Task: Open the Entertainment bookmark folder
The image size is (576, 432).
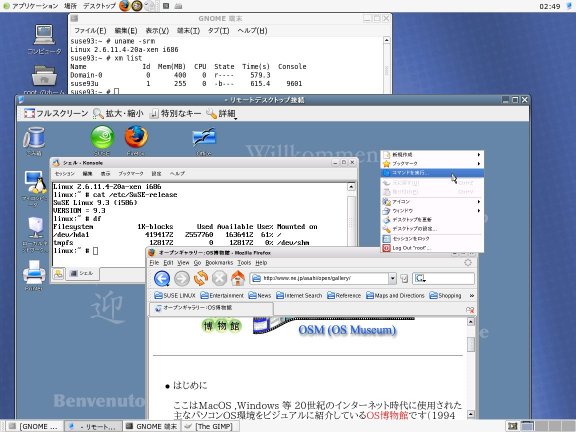Action: (x=222, y=295)
